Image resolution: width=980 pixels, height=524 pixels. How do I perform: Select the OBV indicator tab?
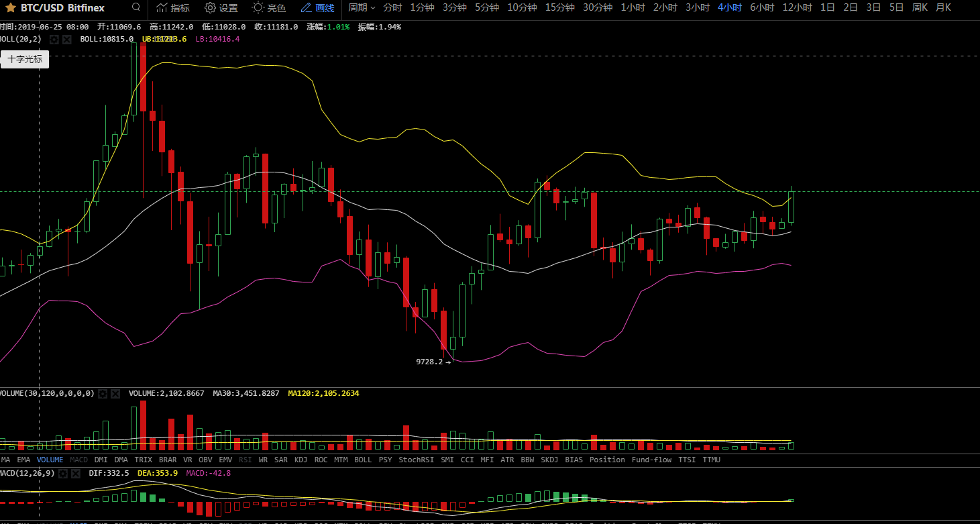(x=206, y=460)
